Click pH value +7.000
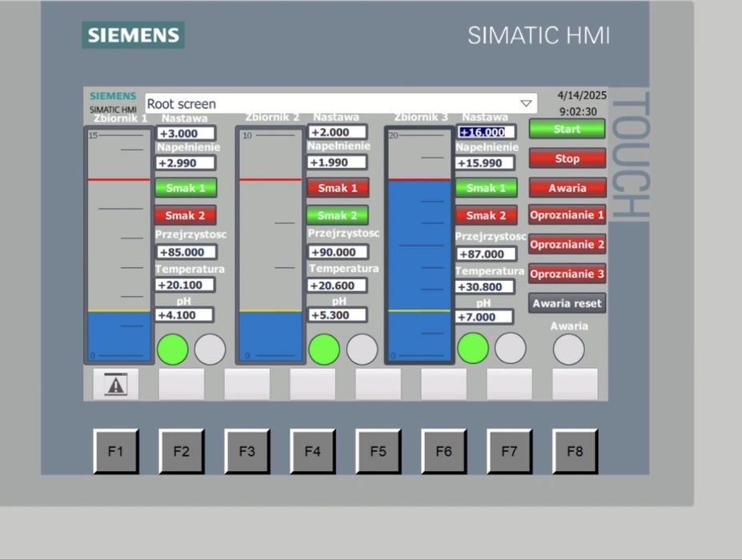The height and width of the screenshot is (560, 742). pos(484,317)
